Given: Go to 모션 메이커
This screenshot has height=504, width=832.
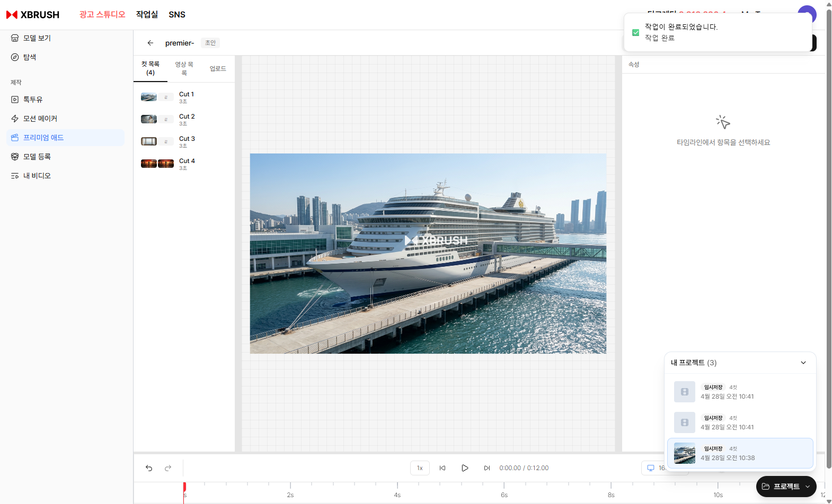Looking at the screenshot, I should click(40, 119).
